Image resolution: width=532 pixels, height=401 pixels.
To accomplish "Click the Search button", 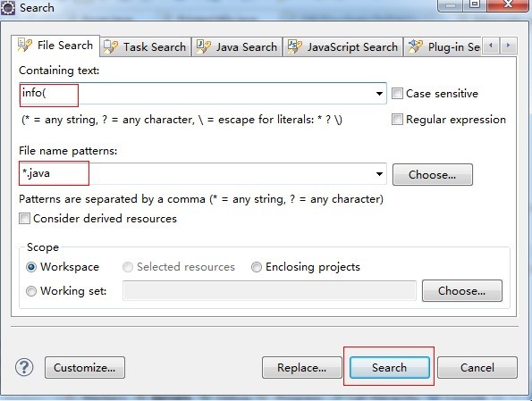I will coord(389,367).
